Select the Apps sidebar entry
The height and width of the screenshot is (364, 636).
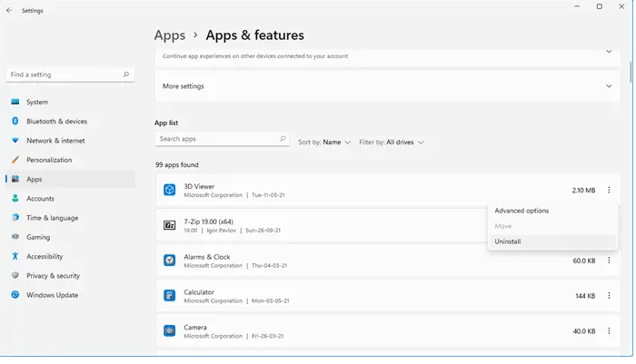(71, 179)
